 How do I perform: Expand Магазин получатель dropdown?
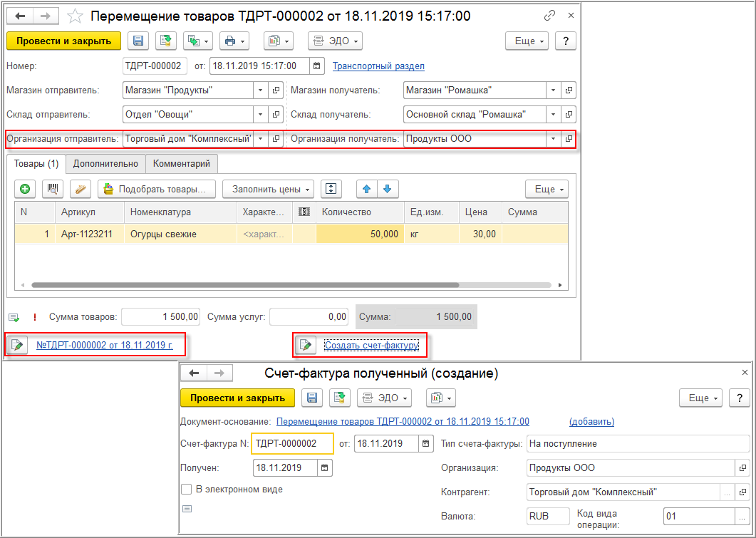coord(554,90)
